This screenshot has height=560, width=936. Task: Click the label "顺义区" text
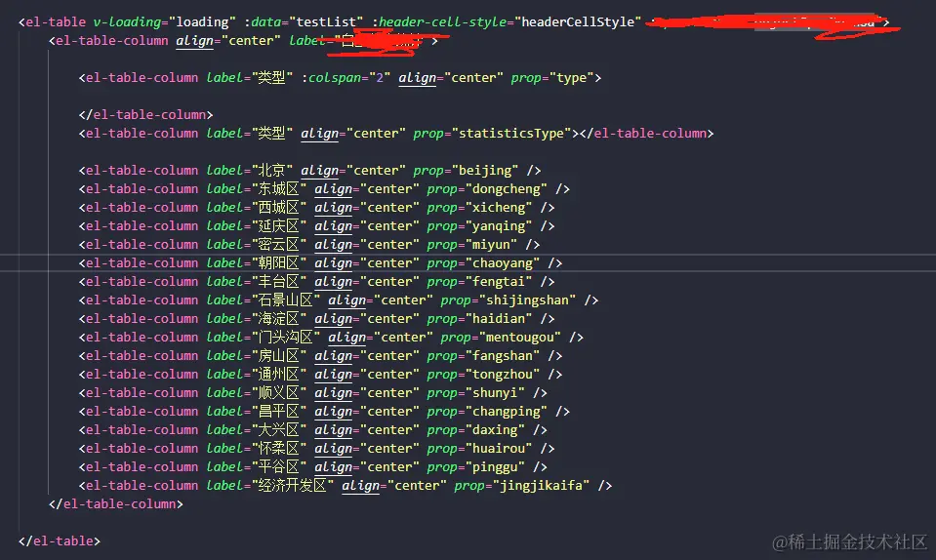(279, 392)
